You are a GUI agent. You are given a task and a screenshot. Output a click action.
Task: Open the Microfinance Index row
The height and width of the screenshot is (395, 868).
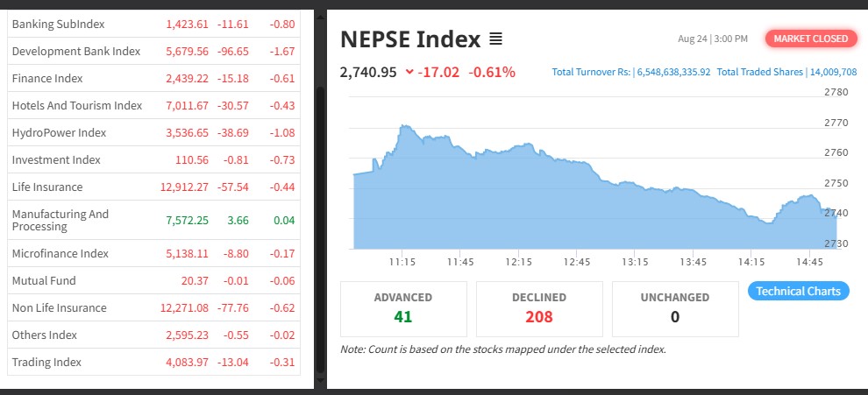(x=60, y=253)
